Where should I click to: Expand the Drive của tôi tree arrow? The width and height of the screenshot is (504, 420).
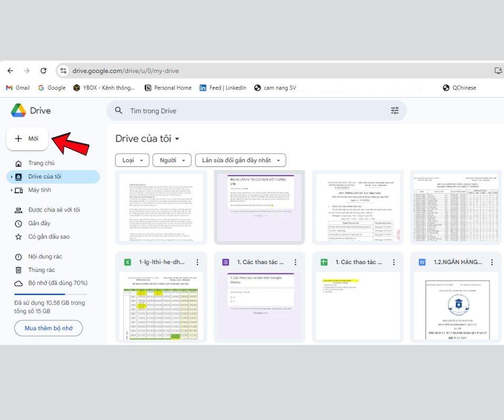point(12,177)
